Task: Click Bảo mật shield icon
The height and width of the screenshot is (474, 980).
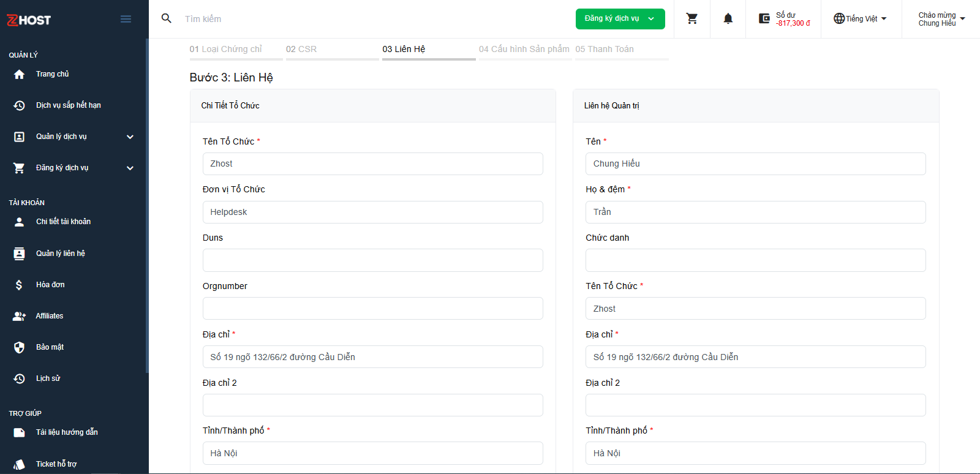Action: click(19, 347)
